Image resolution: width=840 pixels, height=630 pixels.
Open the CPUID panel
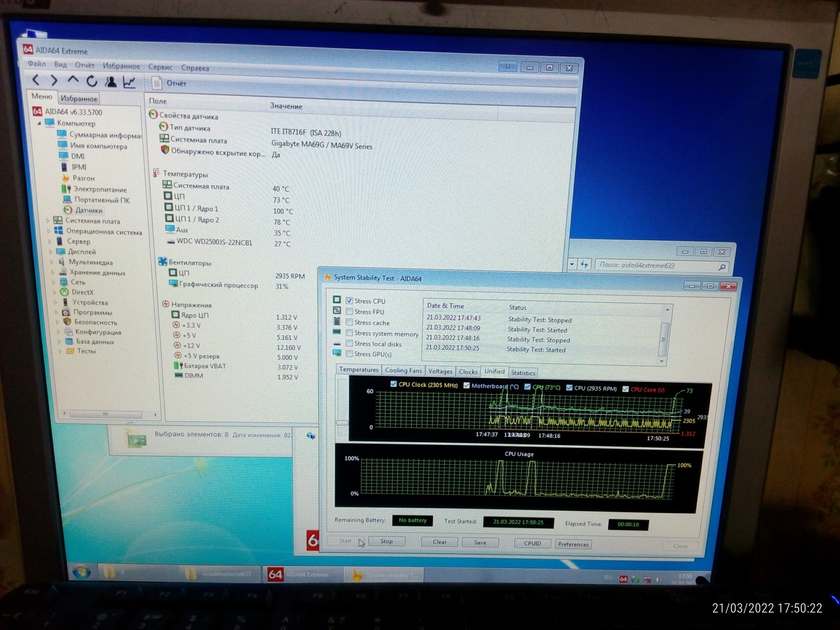click(x=532, y=543)
